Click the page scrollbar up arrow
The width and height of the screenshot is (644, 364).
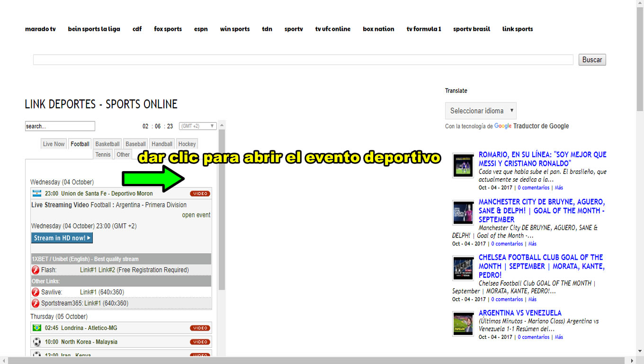pos(640,4)
